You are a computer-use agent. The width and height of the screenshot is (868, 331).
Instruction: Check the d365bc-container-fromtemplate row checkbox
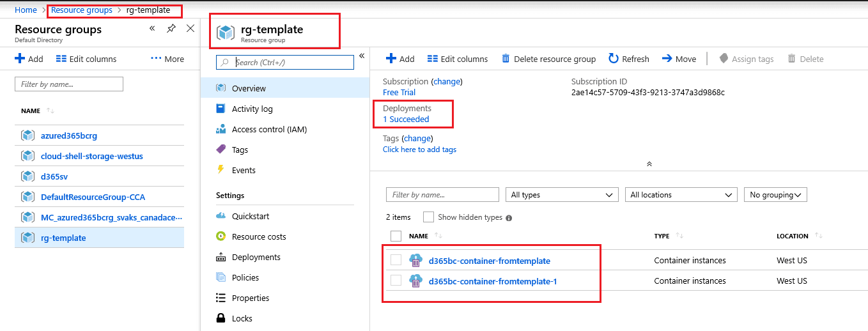coord(396,260)
